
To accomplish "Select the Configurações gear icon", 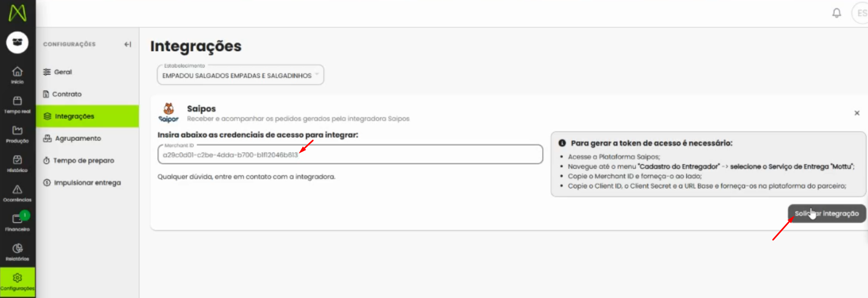I will coord(17,282).
